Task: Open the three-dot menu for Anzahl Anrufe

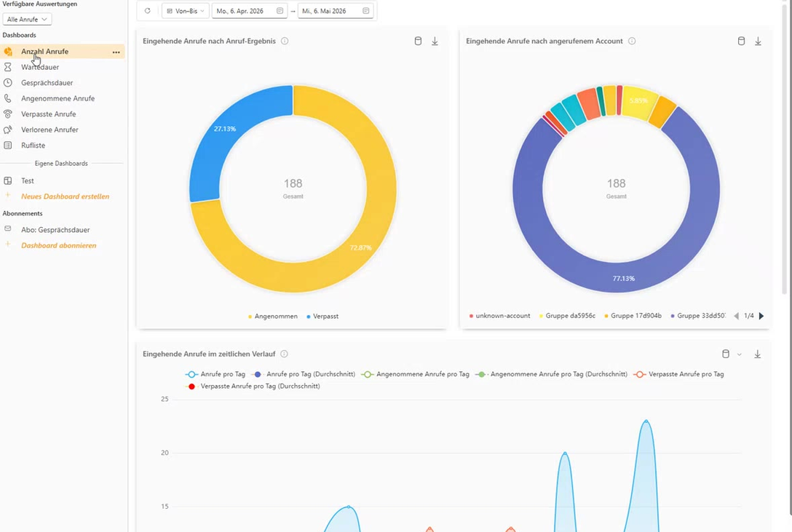Action: (116, 52)
